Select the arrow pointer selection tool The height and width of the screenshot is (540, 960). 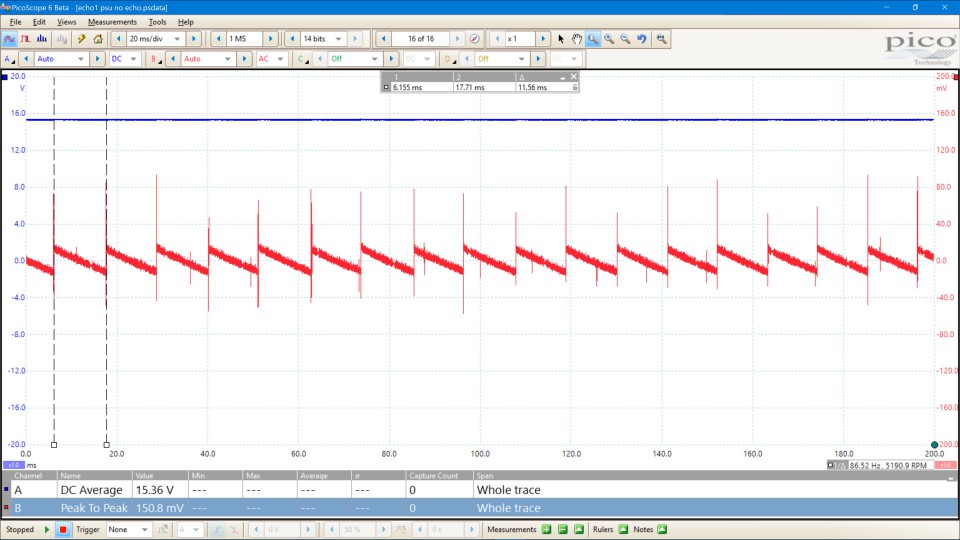click(561, 39)
